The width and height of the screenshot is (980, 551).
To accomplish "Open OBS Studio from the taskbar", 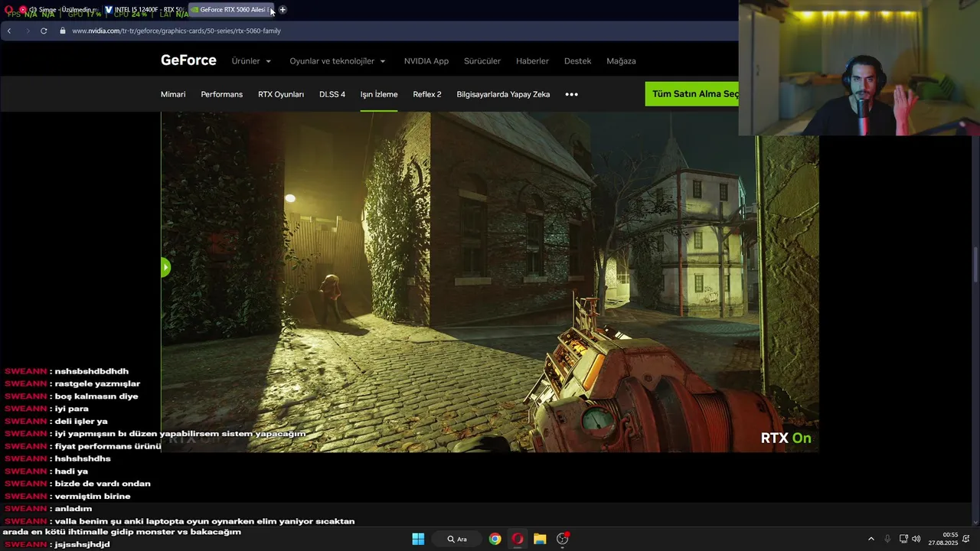I will pos(563,539).
